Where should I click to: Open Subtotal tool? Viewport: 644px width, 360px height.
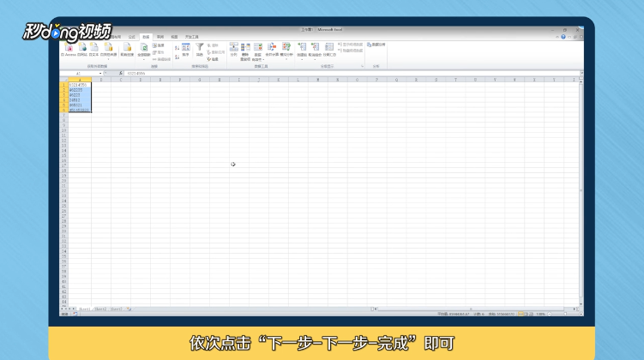[329, 49]
